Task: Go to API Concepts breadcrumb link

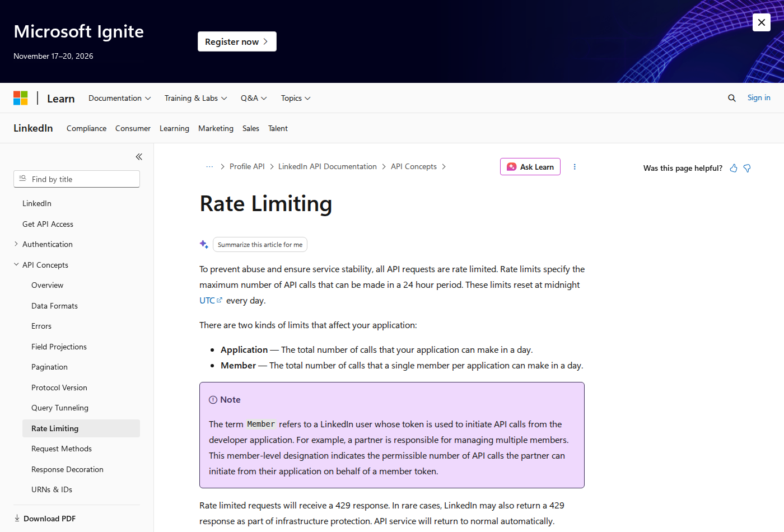Action: point(414,167)
